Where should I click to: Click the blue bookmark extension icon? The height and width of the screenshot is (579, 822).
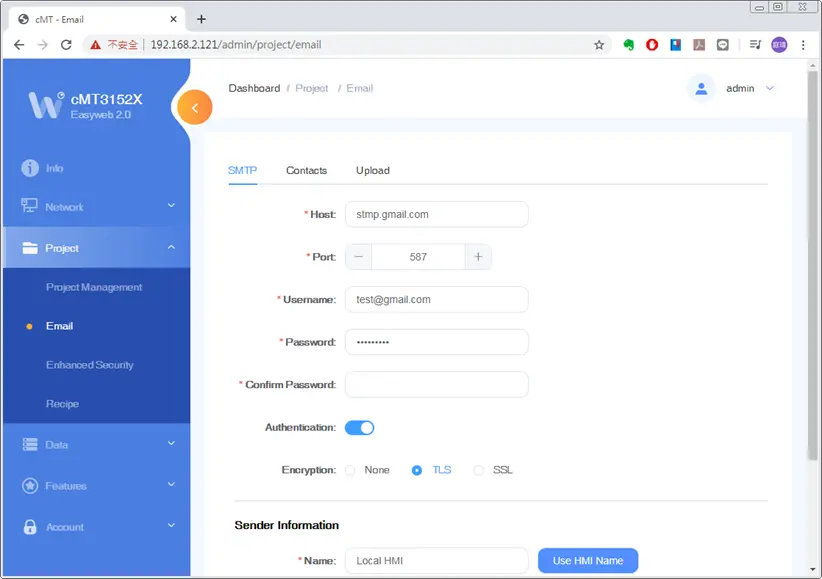pyautogui.click(x=675, y=45)
